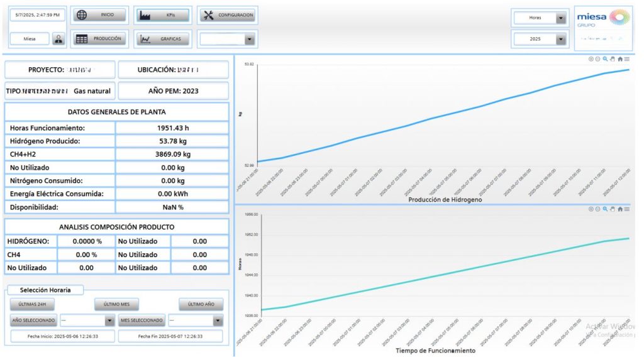Open the GRAFICAS view

163,39
